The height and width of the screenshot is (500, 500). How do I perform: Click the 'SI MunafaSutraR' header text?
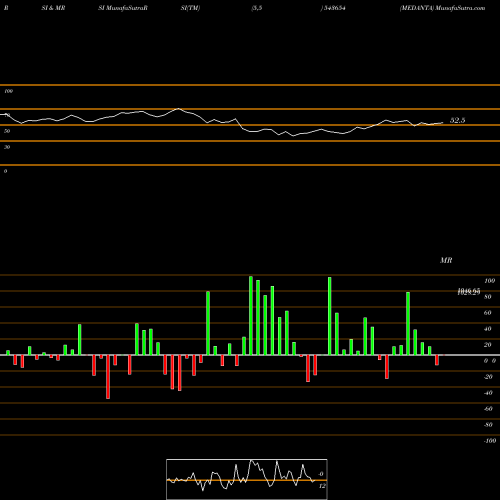123,8
